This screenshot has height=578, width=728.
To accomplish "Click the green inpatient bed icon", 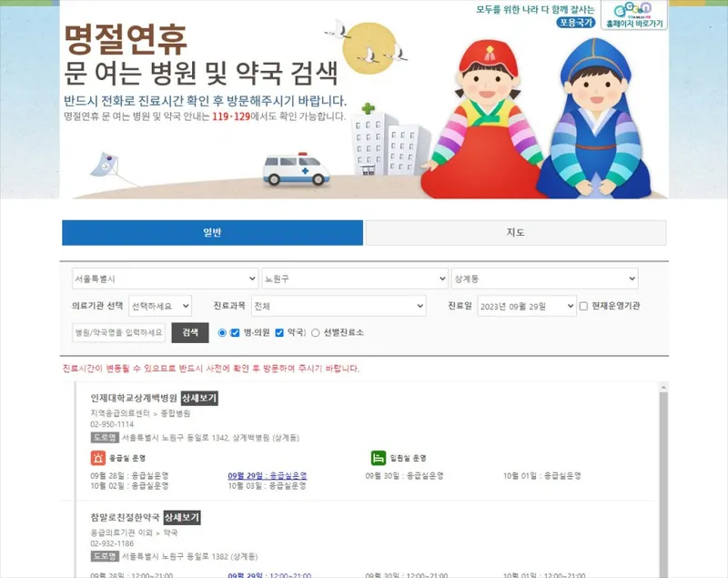I will 379,458.
